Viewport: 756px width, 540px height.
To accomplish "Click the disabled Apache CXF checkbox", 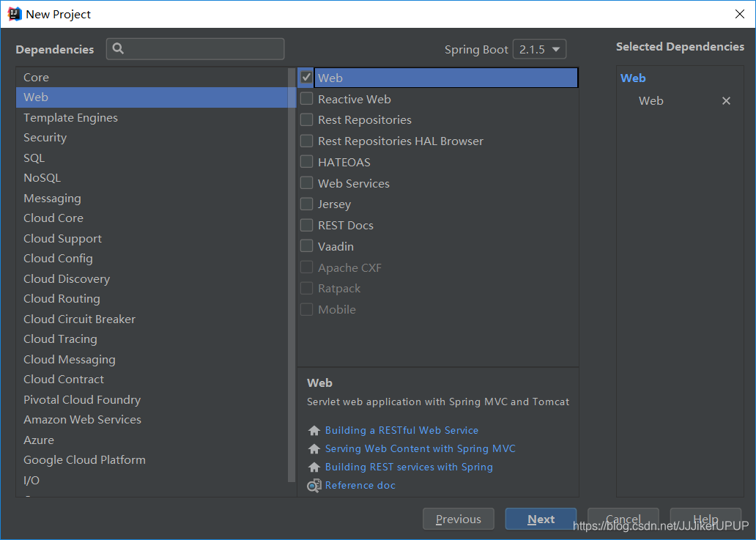I will click(x=307, y=267).
